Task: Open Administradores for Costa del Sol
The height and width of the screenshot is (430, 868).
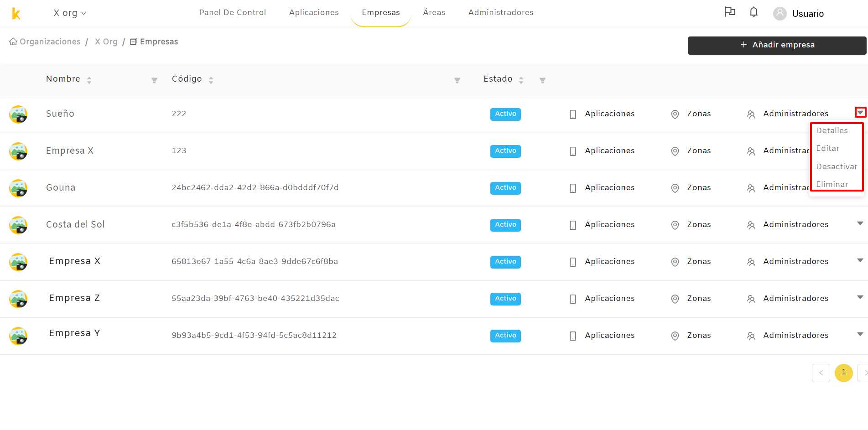Action: coord(788,225)
